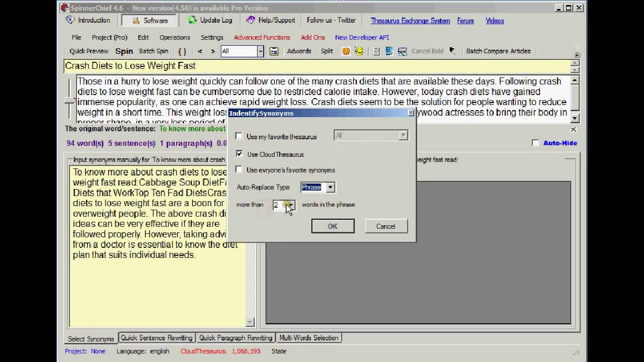Open New Developer API menu
The image size is (644, 362).
[x=362, y=37]
